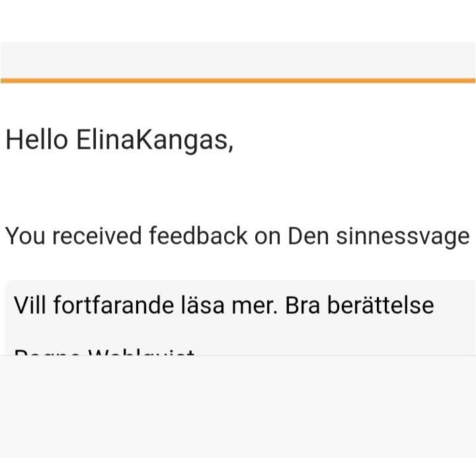Click the feedback comment "Vill fortfarande läsa mer"
The image size is (476, 458).
[145, 305]
